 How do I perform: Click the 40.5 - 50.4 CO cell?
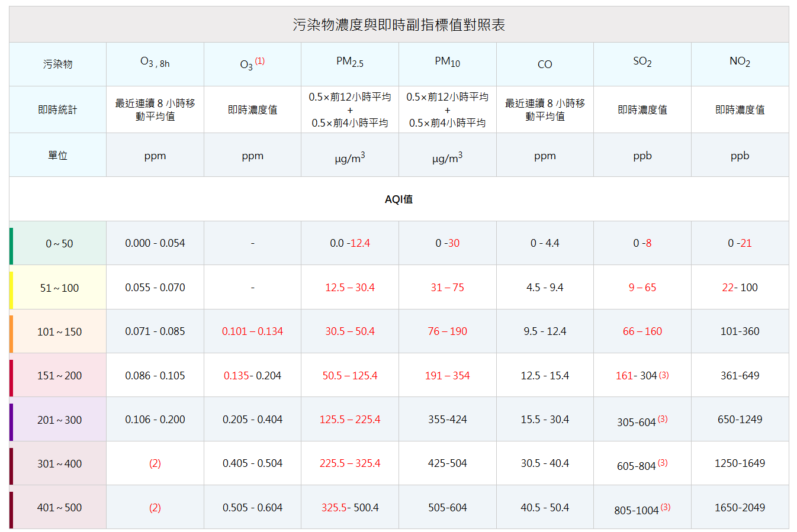545,507
